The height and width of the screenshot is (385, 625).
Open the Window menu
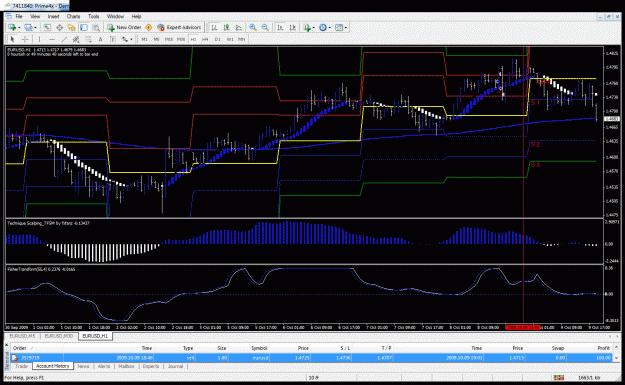115,16
